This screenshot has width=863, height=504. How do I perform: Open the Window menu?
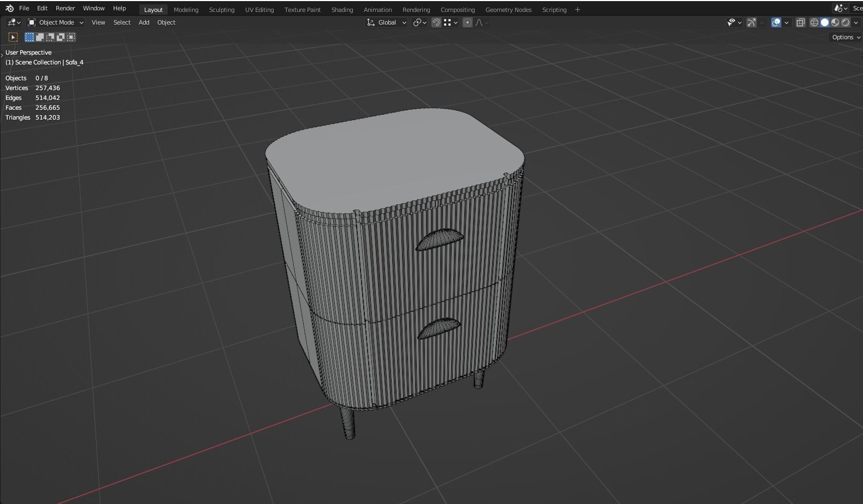click(93, 8)
